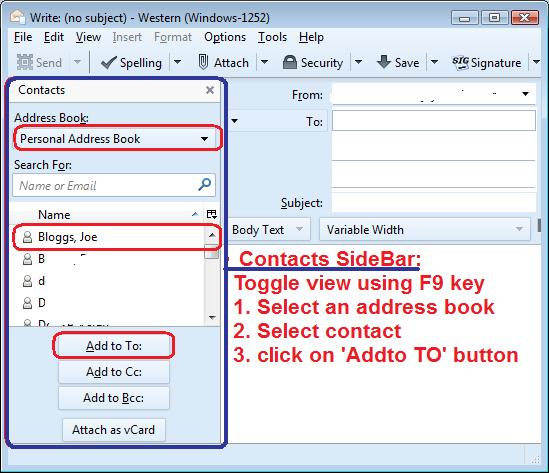Click the Attach as vCard button
The height and width of the screenshot is (473, 549).
point(113,430)
